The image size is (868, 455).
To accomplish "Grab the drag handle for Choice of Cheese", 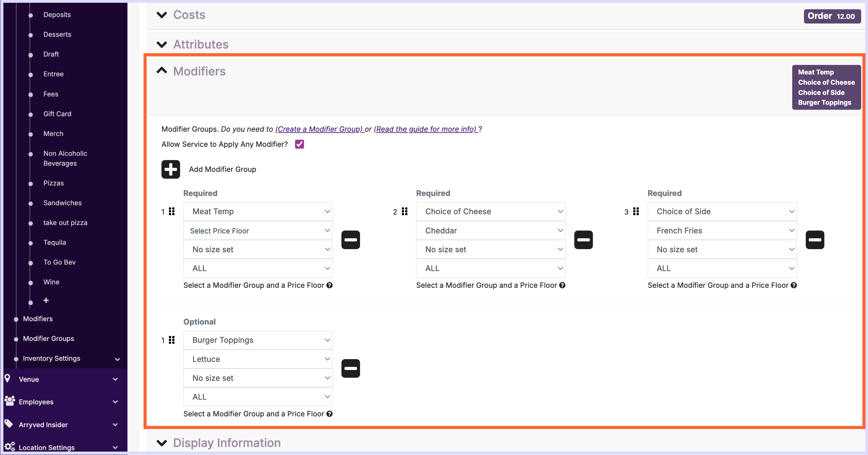I will [404, 211].
